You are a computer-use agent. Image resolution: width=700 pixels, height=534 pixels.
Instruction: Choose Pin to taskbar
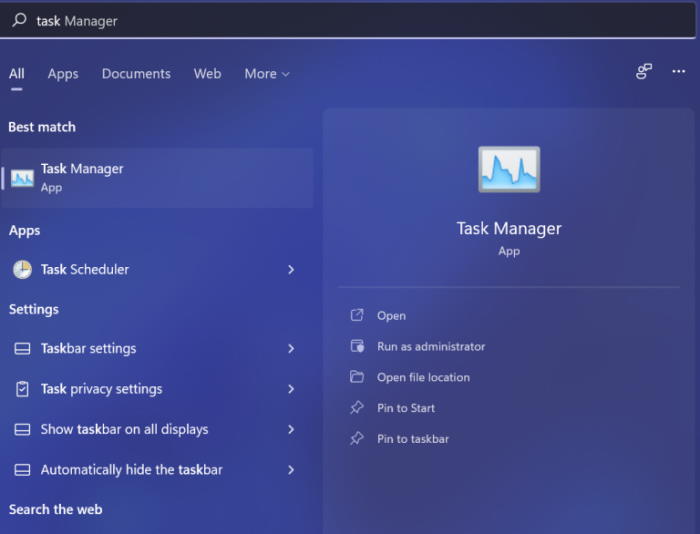coord(413,439)
